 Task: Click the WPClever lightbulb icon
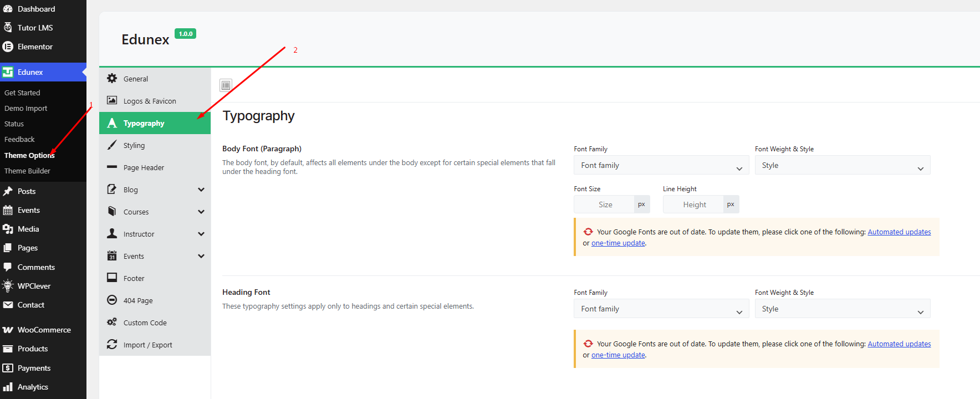click(x=8, y=286)
